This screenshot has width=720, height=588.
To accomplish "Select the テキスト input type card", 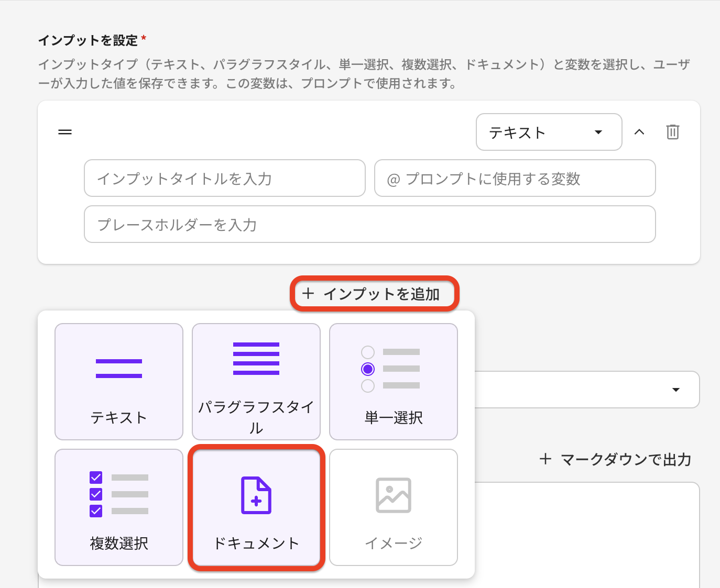I will [119, 382].
